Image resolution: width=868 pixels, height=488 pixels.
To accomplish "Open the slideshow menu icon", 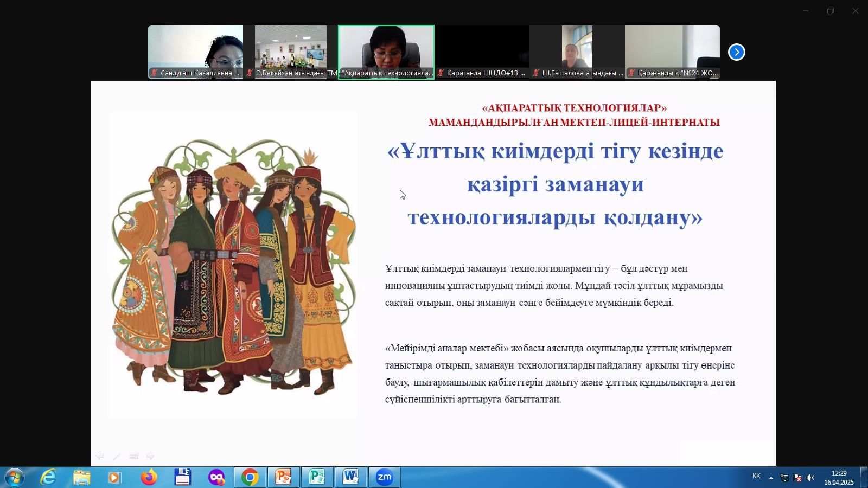I will pyautogui.click(x=133, y=456).
